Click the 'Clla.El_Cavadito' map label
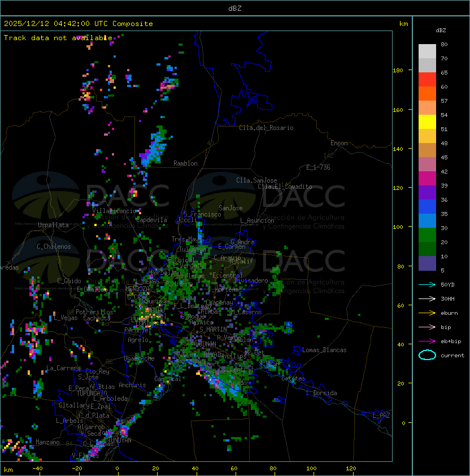Image resolution: width=470 pixels, height=476 pixels. pyautogui.click(x=285, y=187)
